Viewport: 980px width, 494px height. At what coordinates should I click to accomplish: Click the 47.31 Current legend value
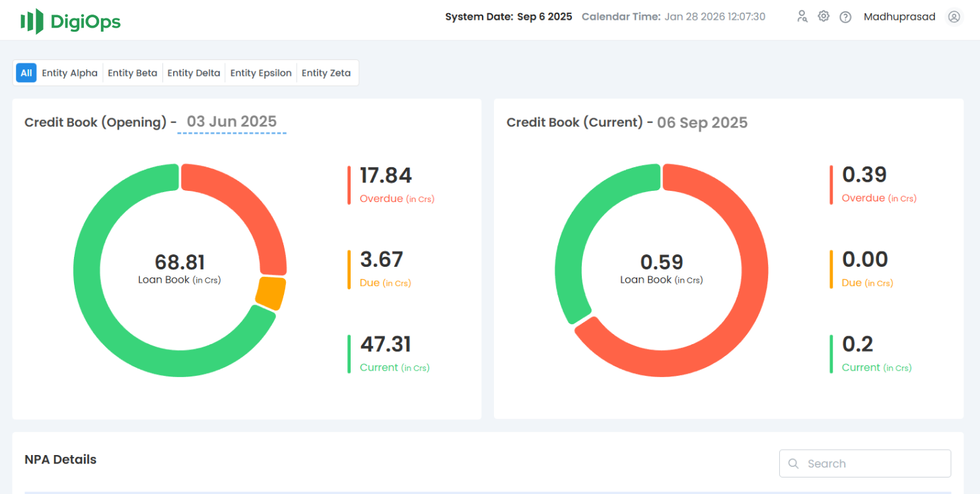click(384, 344)
